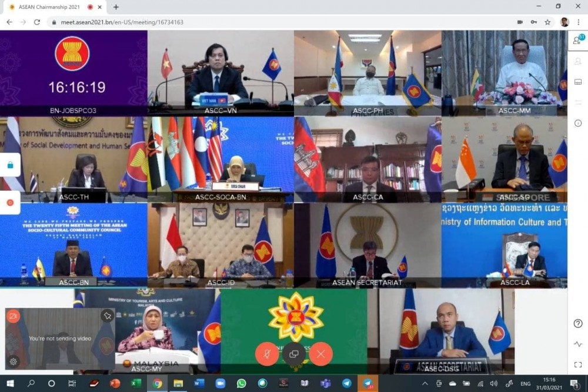
Task: Open Chrome three-dot menu
Action: click(578, 22)
